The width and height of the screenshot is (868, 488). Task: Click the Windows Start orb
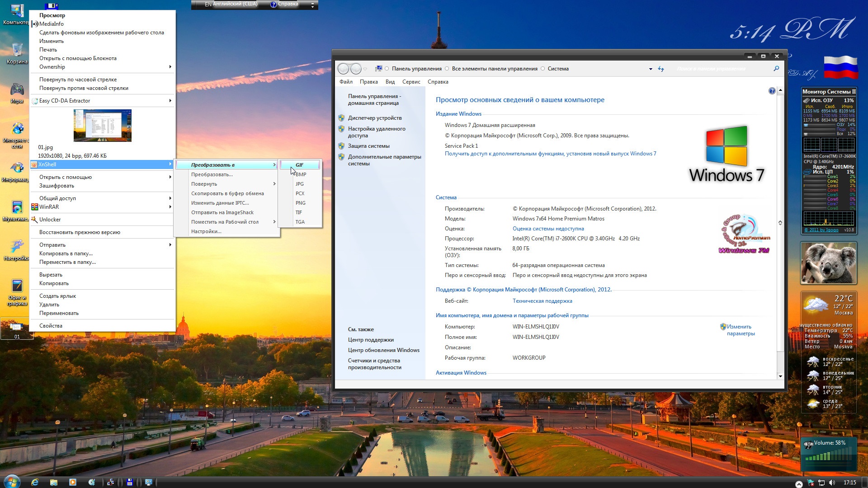pyautogui.click(x=11, y=482)
